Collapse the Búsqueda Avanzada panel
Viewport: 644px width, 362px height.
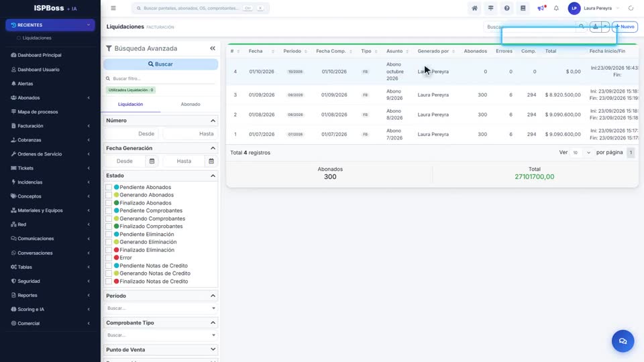point(213,48)
